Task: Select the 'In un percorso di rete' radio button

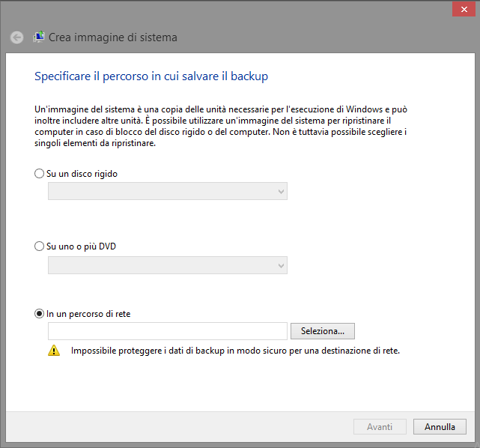Action: click(x=40, y=314)
